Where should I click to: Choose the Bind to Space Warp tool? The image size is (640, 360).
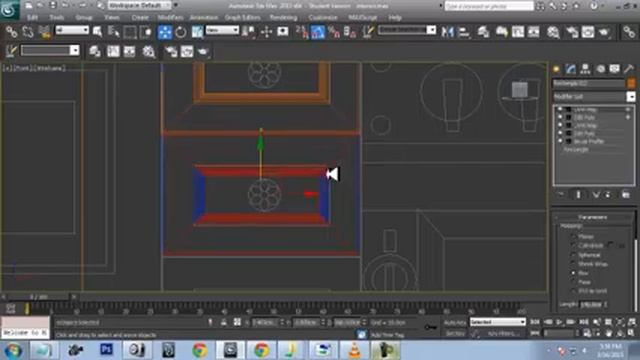(x=44, y=31)
